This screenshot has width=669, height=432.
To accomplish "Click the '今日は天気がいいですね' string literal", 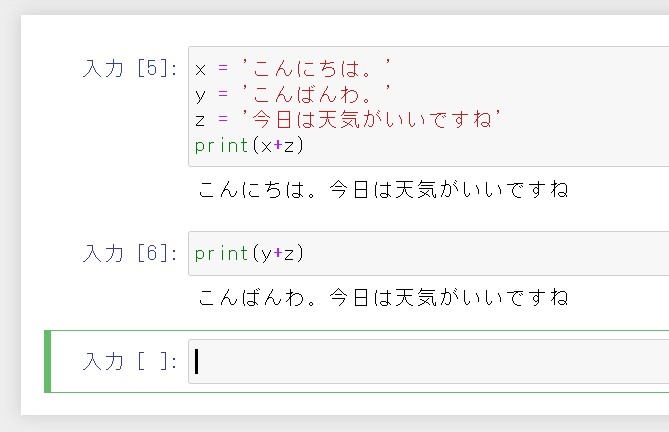I will (x=371, y=119).
